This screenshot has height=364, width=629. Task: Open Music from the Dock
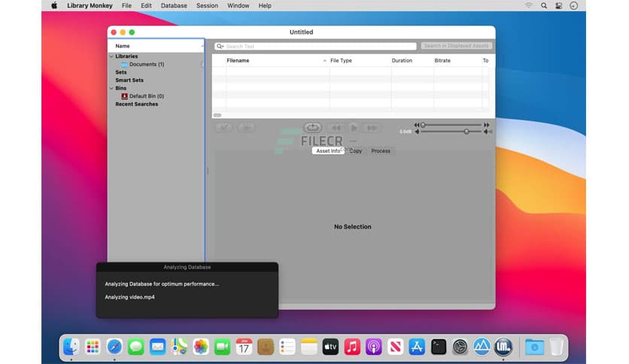click(x=352, y=347)
